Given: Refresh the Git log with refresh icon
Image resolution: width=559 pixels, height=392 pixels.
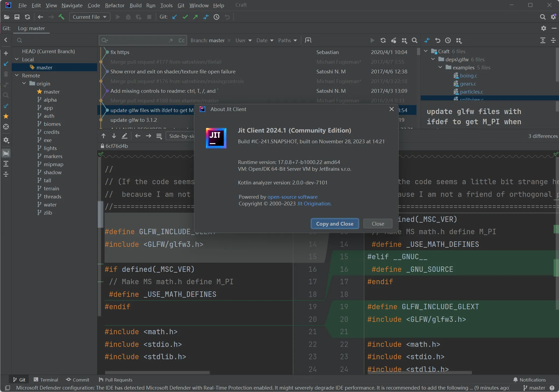Looking at the screenshot, I should 383,40.
